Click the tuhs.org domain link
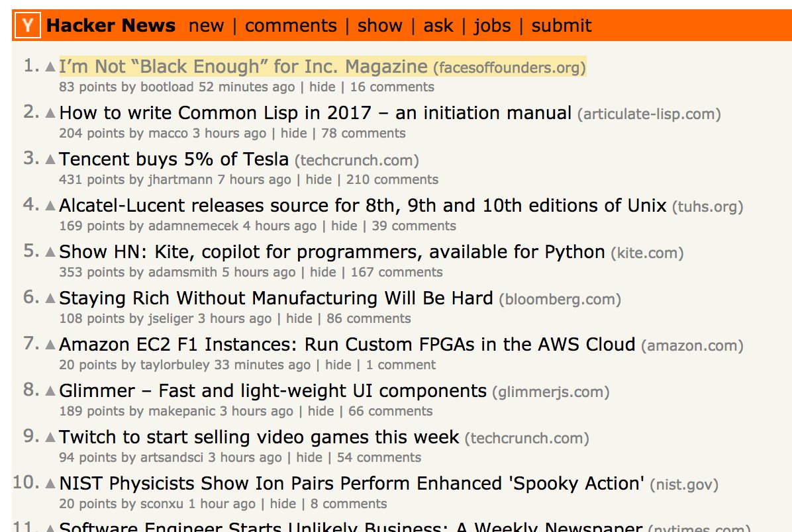Screen dimensions: 792x532 pos(708,207)
